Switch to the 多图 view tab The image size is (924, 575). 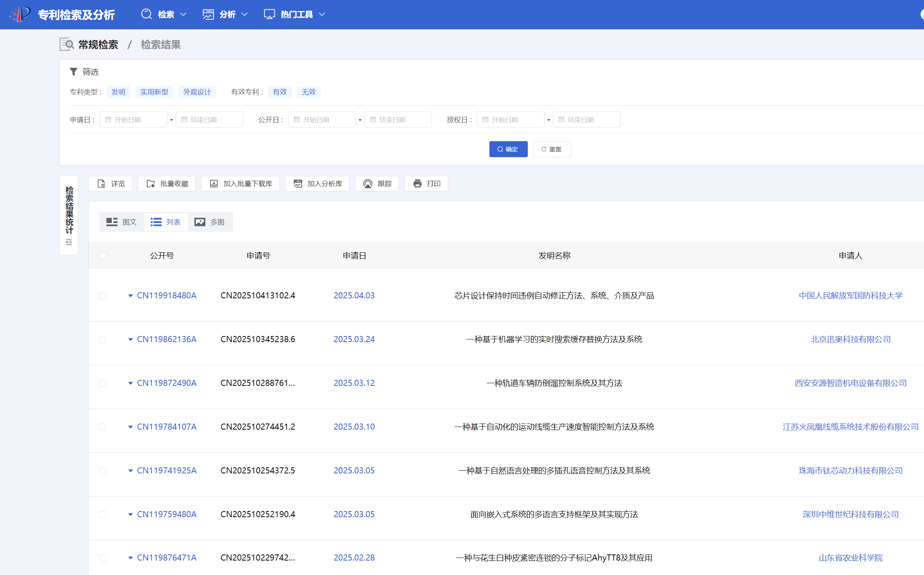pos(210,222)
